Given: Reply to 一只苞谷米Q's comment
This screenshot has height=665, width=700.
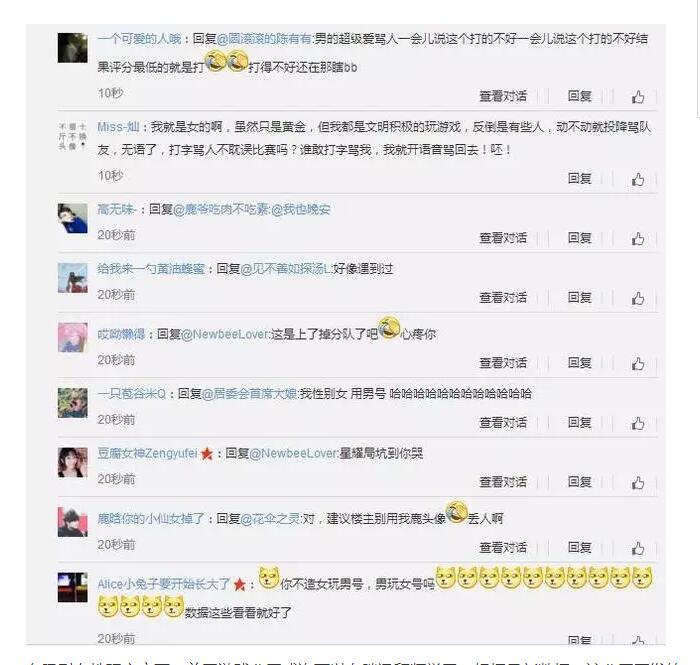Looking at the screenshot, I should [x=579, y=422].
